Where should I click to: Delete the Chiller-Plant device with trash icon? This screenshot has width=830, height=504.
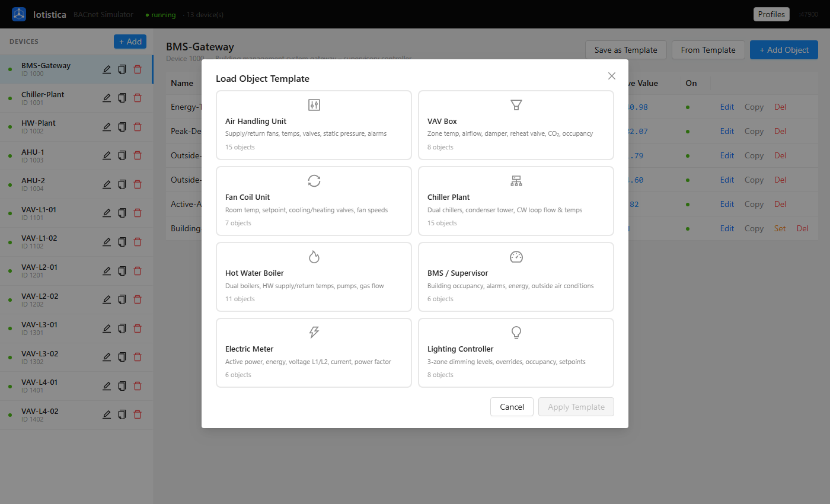138,98
